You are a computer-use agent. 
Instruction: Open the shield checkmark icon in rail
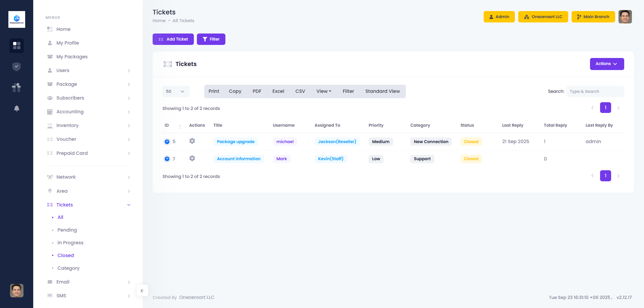[16, 67]
